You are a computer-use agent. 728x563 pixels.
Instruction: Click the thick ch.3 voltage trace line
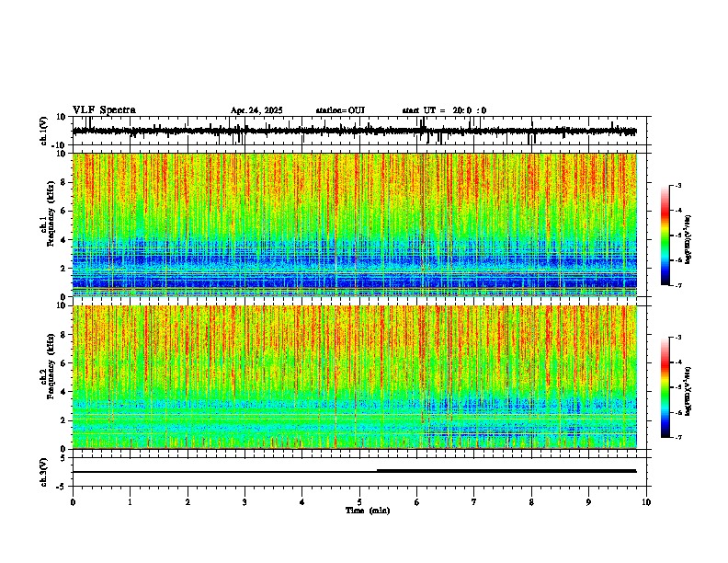[506, 471]
